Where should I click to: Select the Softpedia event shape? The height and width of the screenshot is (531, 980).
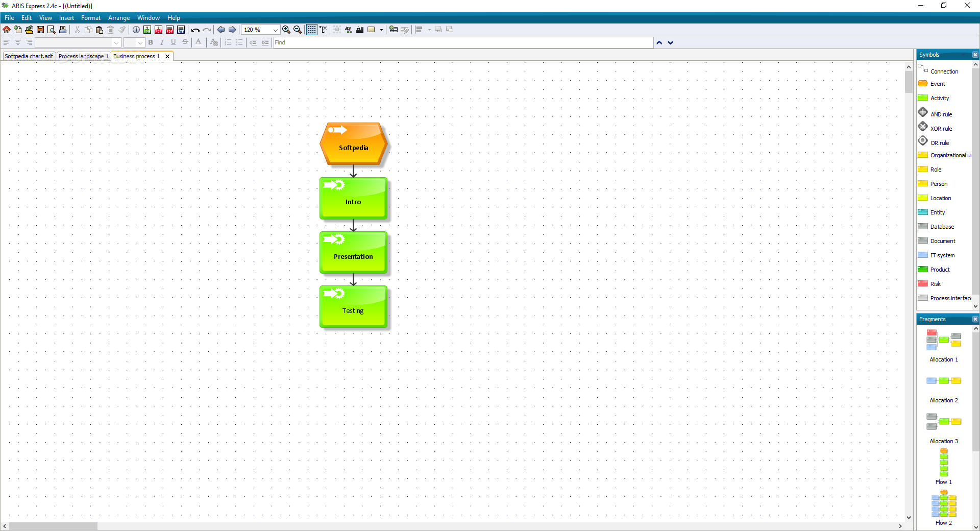353,143
